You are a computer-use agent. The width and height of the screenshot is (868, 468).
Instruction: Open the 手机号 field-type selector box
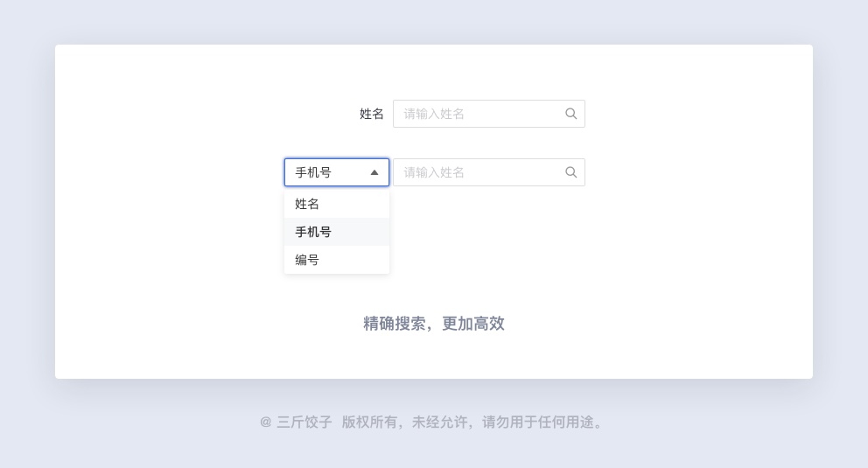click(337, 172)
